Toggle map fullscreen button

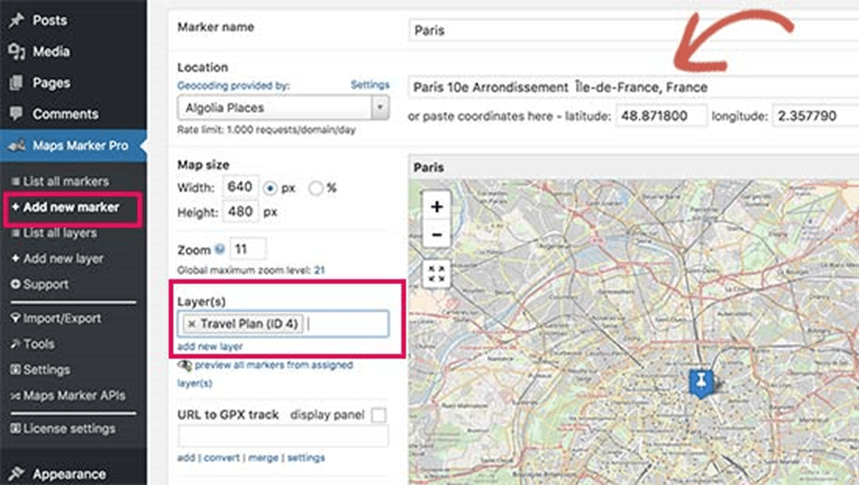click(437, 273)
